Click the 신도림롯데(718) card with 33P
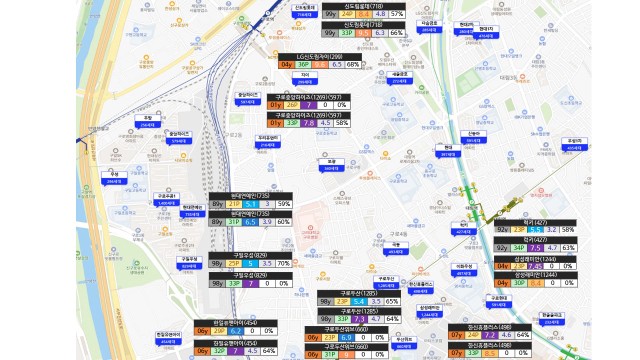Image resolution: width=640 pixels, height=360 pixels. coord(364,29)
